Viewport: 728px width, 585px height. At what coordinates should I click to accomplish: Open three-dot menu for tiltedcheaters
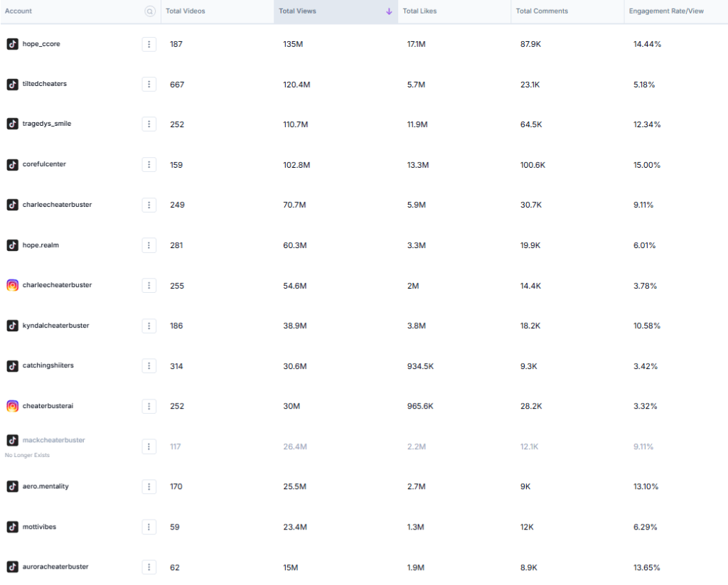pyautogui.click(x=149, y=85)
